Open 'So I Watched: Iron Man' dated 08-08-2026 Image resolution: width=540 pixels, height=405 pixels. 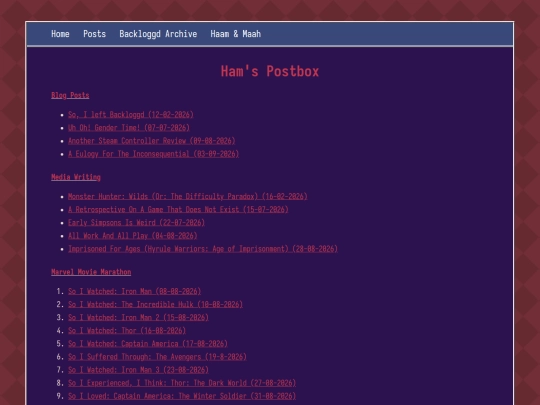(135, 291)
